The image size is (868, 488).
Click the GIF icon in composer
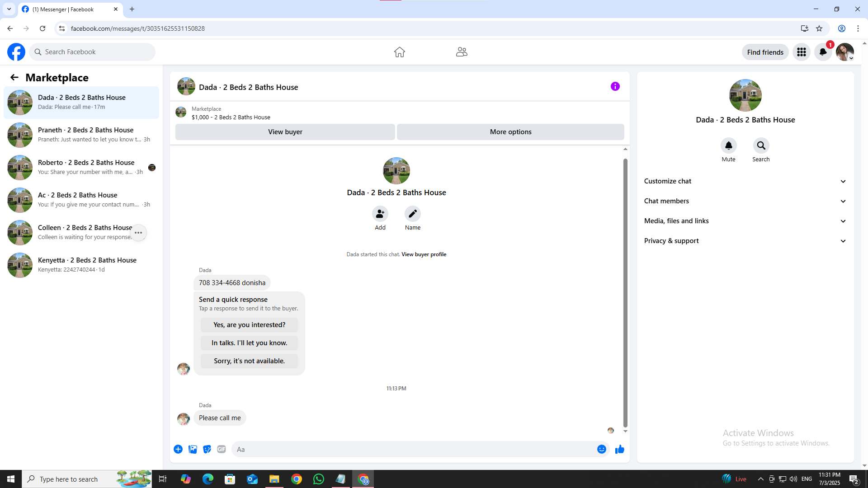coord(221,449)
